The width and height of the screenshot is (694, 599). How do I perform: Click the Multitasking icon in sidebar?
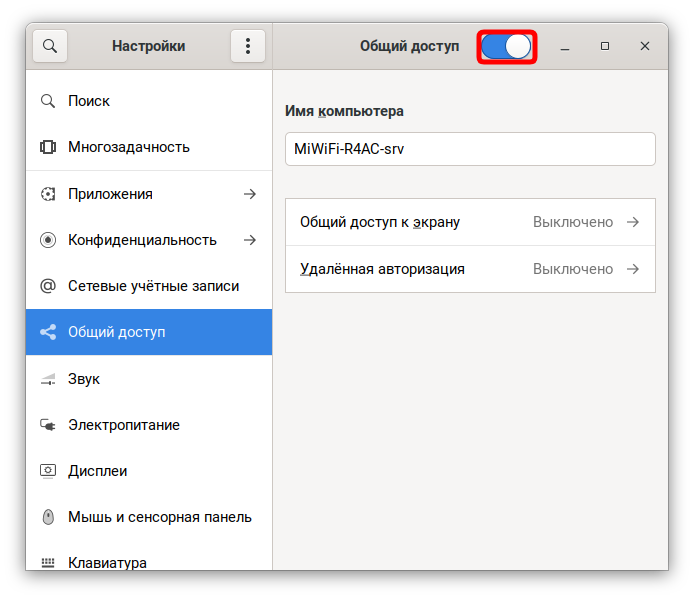pyautogui.click(x=47, y=147)
